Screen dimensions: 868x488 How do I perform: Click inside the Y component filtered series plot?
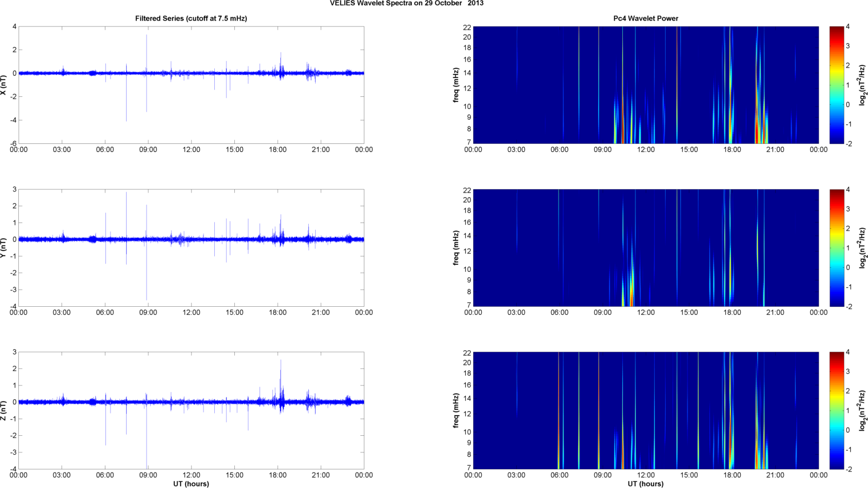pyautogui.click(x=191, y=270)
